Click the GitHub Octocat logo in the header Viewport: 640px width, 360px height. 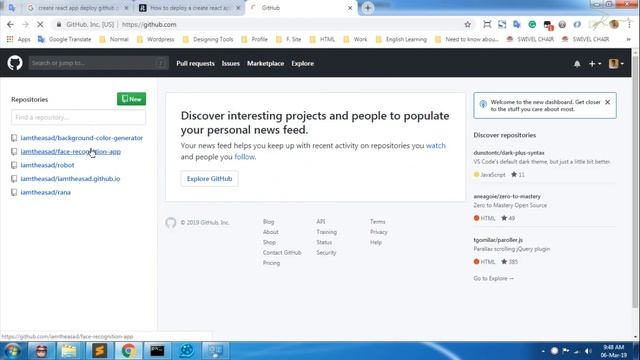point(15,63)
